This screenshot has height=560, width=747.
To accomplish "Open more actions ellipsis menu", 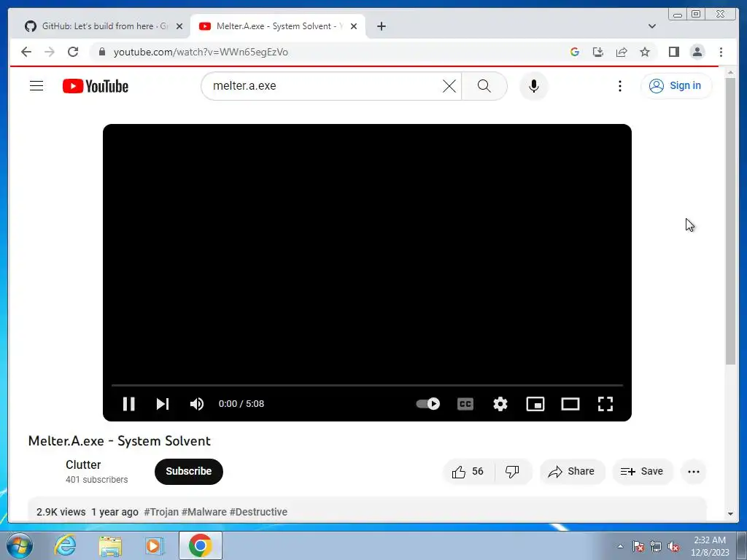I will pos(694,472).
